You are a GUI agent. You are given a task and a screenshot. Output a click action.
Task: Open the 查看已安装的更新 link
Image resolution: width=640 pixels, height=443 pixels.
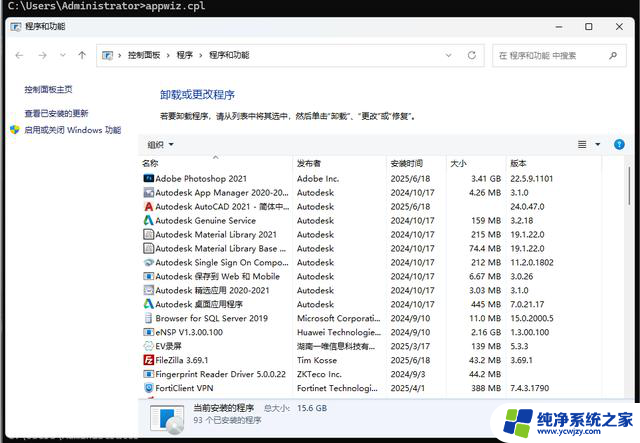[x=56, y=113]
